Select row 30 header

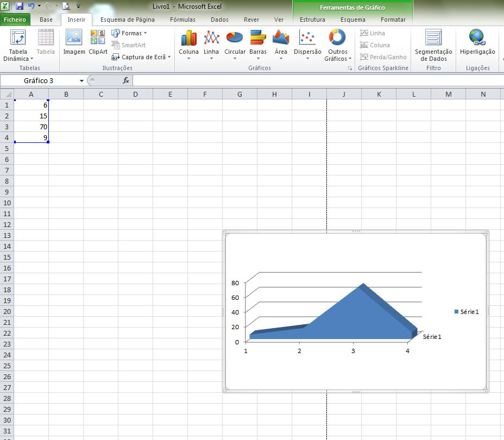[7, 420]
